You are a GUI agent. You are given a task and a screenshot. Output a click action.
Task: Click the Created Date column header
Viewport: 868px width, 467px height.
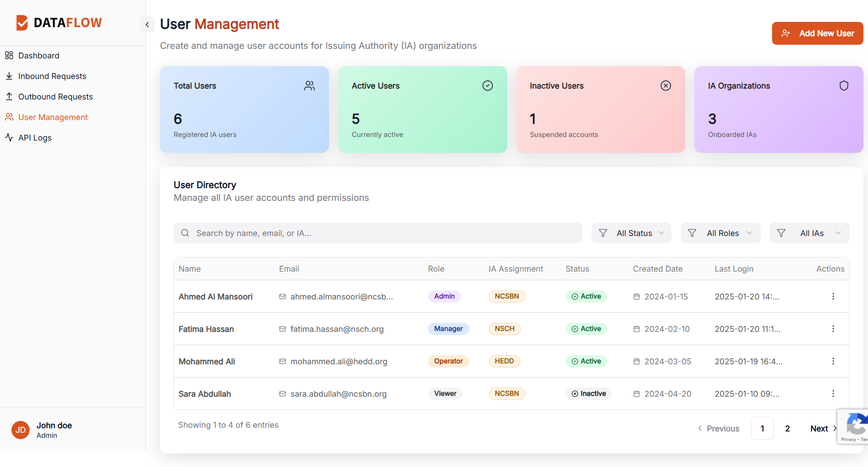[657, 269]
